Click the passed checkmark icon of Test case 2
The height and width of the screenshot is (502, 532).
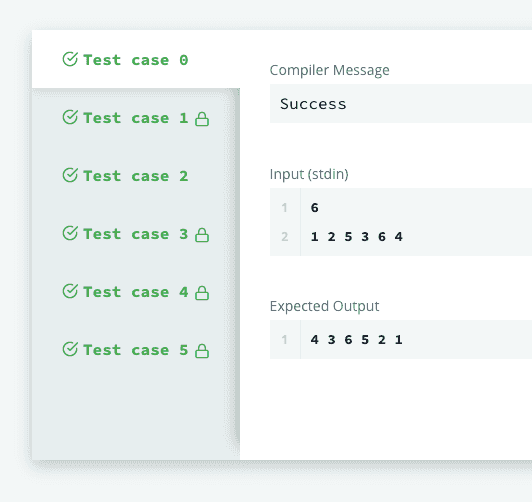pyautogui.click(x=70, y=175)
